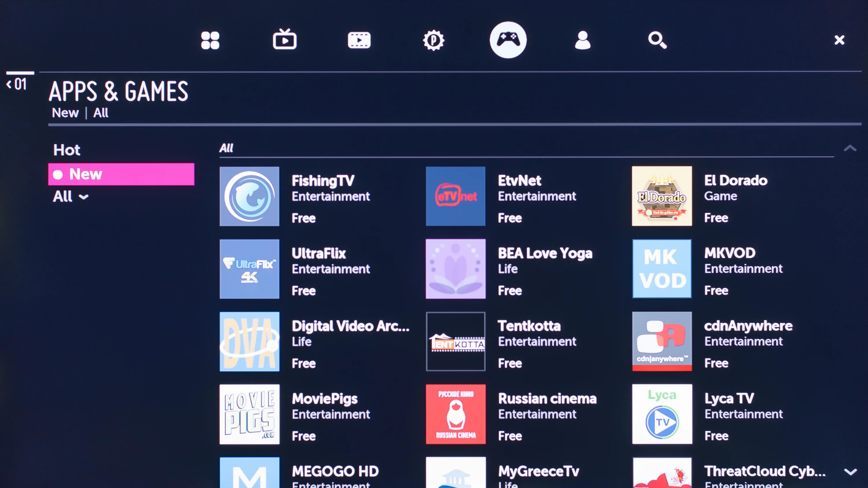Open the Tentkotta app icon
868x488 pixels.
456,341
